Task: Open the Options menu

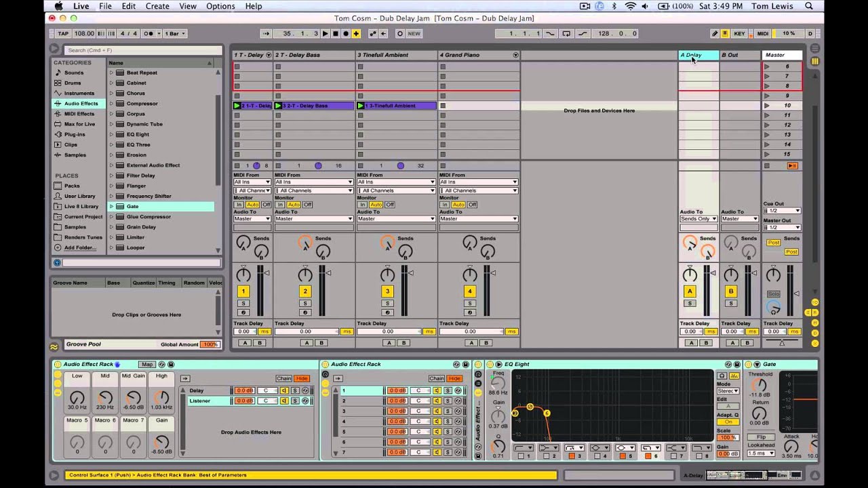Action: (220, 6)
